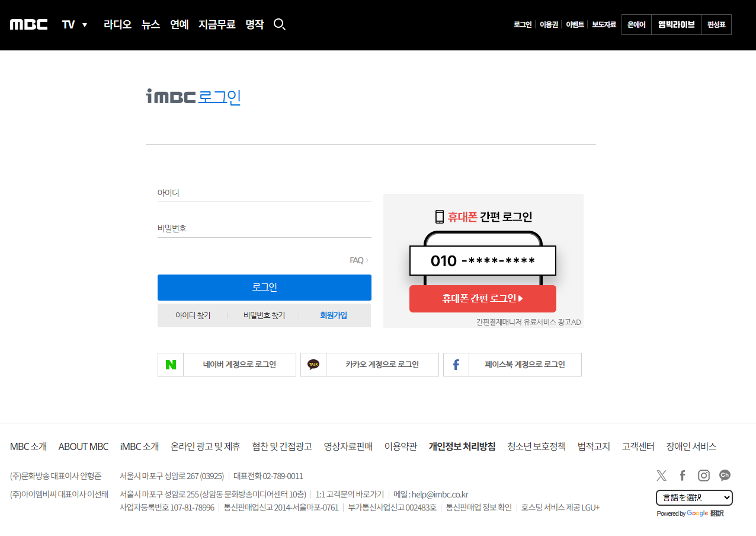Open ABOUT MBC footer link
Screen dimensions: 756x536
point(84,446)
